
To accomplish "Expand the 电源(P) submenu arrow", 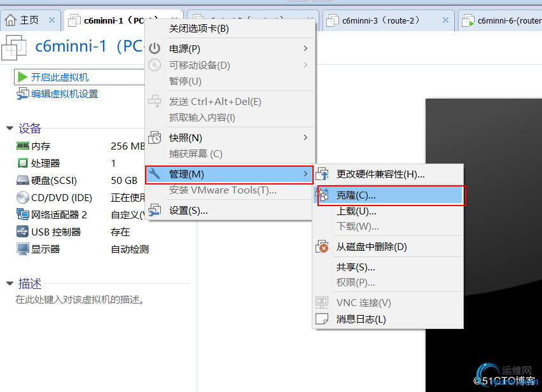I will coord(305,48).
